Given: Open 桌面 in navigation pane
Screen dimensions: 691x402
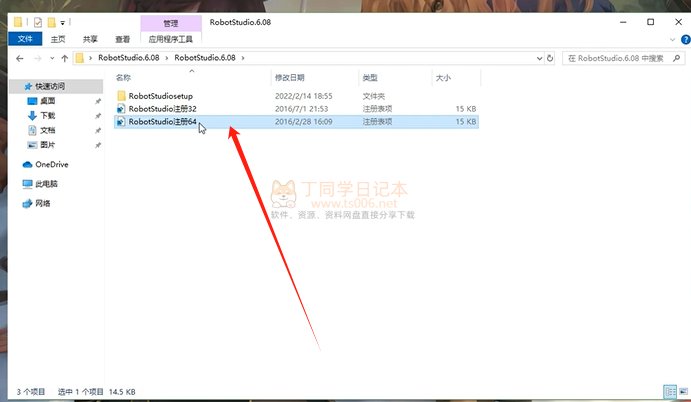Looking at the screenshot, I should pos(48,101).
